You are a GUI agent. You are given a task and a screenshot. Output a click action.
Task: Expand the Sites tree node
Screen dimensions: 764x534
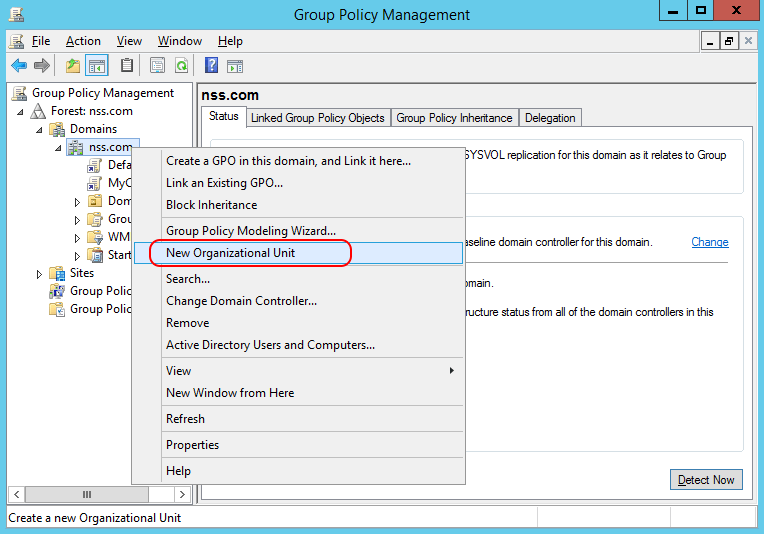click(40, 273)
